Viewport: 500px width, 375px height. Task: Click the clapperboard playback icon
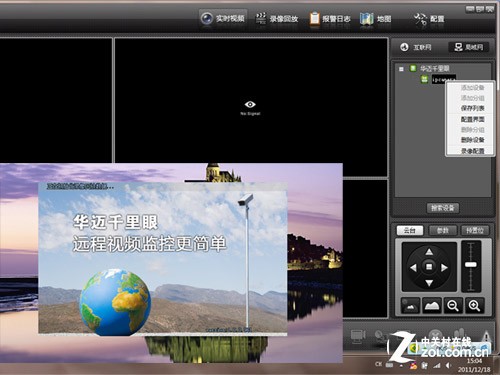(261, 18)
